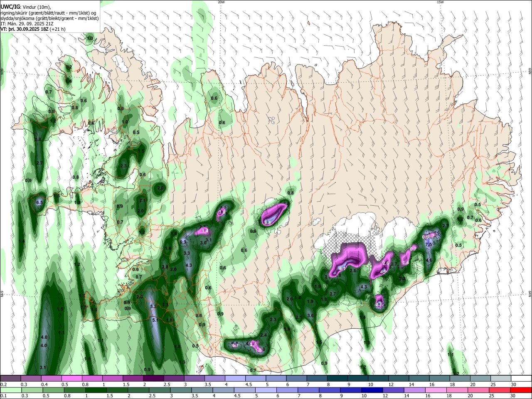
Task: Choose the dark navy rain swatch labeled 10
Action: coord(372,390)
